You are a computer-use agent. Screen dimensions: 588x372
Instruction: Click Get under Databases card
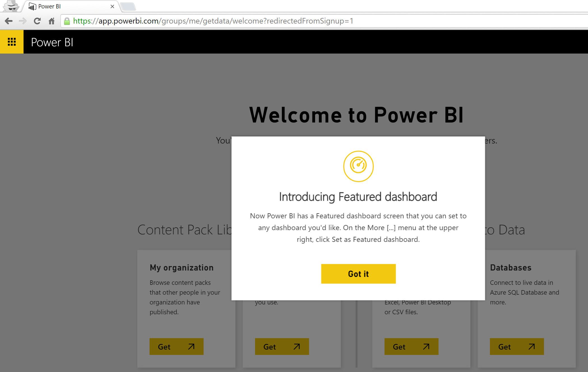(517, 346)
